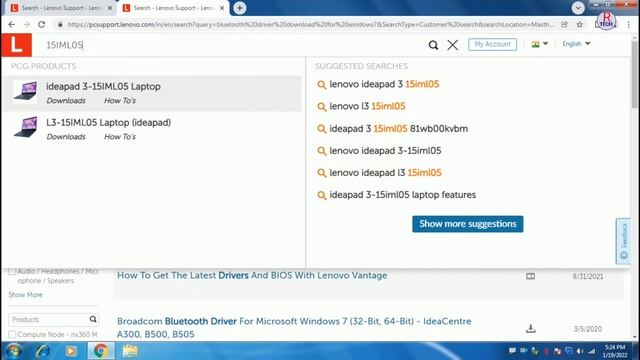
Task: Choose suggestion lenovo ideapad 3-15iml05
Action: (x=385, y=151)
